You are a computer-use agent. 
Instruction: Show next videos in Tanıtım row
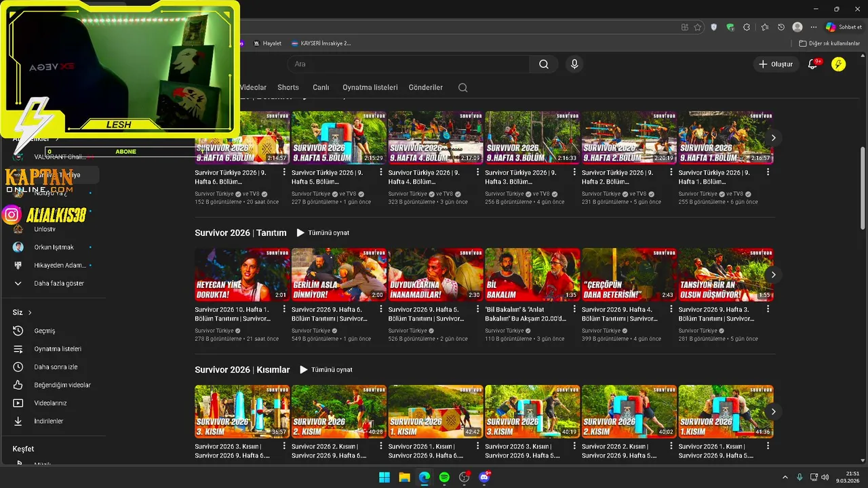(x=773, y=274)
